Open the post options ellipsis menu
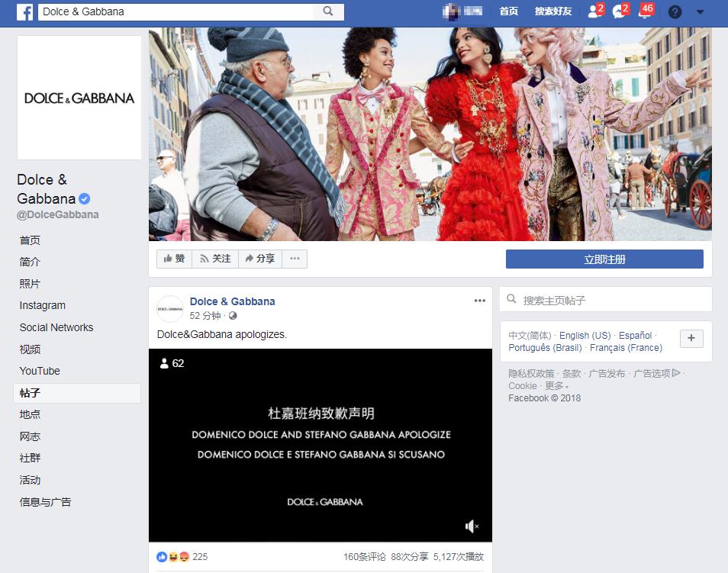728x573 pixels. click(479, 301)
